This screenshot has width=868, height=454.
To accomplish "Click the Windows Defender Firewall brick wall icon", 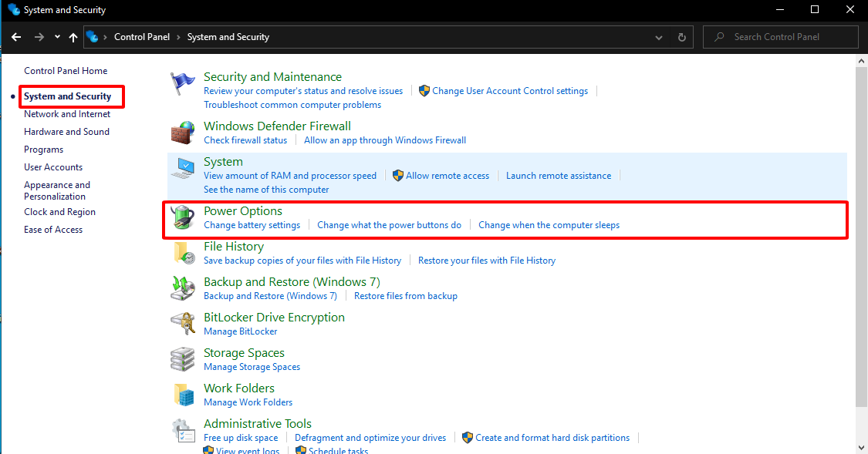I will pyautogui.click(x=183, y=133).
